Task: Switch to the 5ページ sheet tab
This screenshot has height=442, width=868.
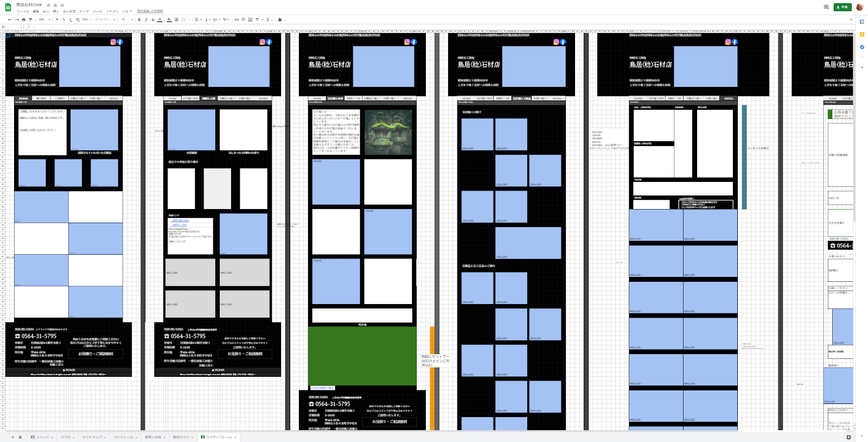Action: coord(42,437)
